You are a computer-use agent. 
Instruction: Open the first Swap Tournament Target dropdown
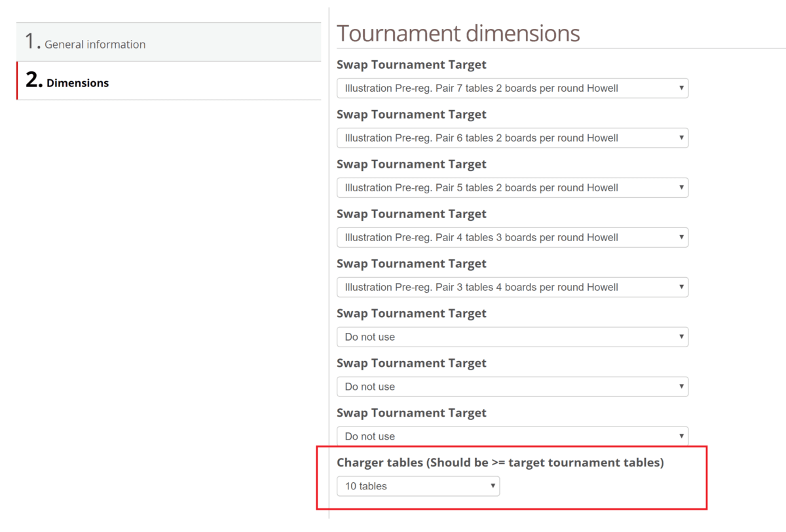pos(512,88)
